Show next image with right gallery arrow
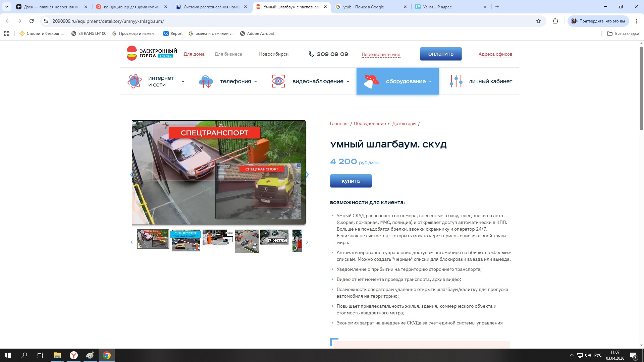The height and width of the screenshot is (362, 644). pyautogui.click(x=307, y=174)
